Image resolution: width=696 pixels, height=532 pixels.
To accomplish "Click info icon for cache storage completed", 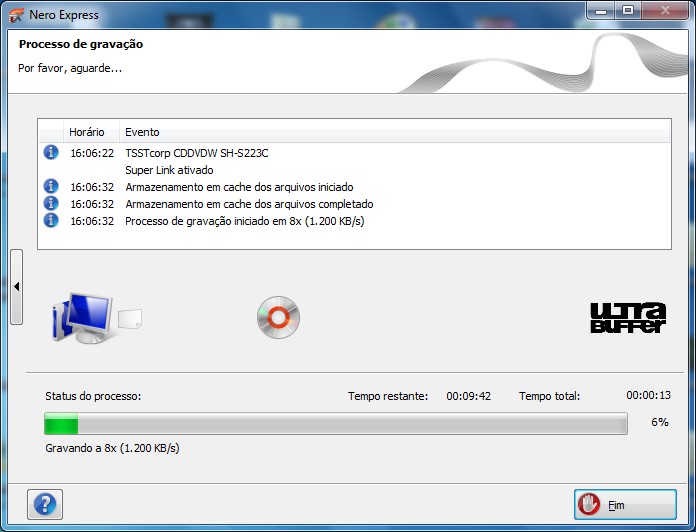I will point(51,204).
